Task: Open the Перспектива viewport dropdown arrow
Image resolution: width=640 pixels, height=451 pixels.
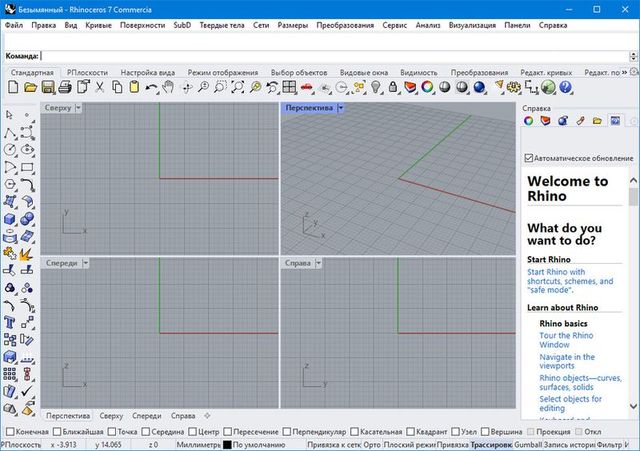Action: [x=340, y=107]
